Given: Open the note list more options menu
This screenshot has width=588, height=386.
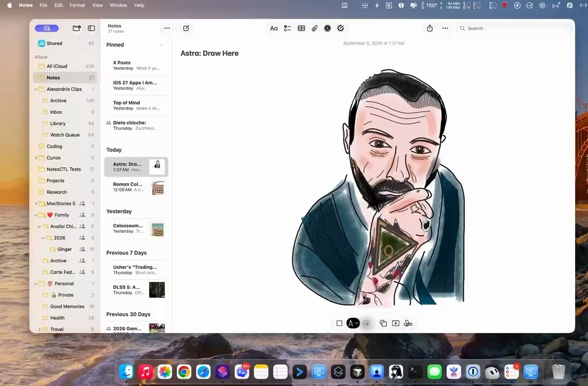Looking at the screenshot, I should pyautogui.click(x=167, y=28).
